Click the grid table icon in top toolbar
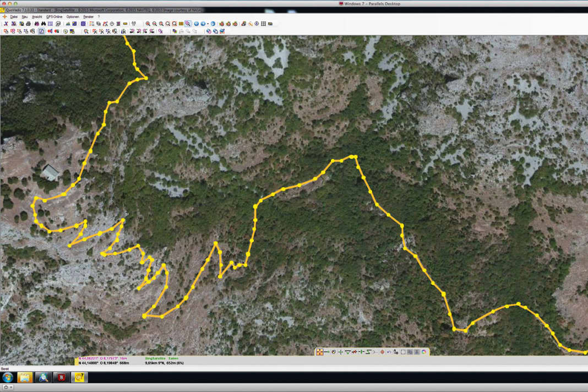The width and height of the screenshot is (588, 392). click(264, 24)
